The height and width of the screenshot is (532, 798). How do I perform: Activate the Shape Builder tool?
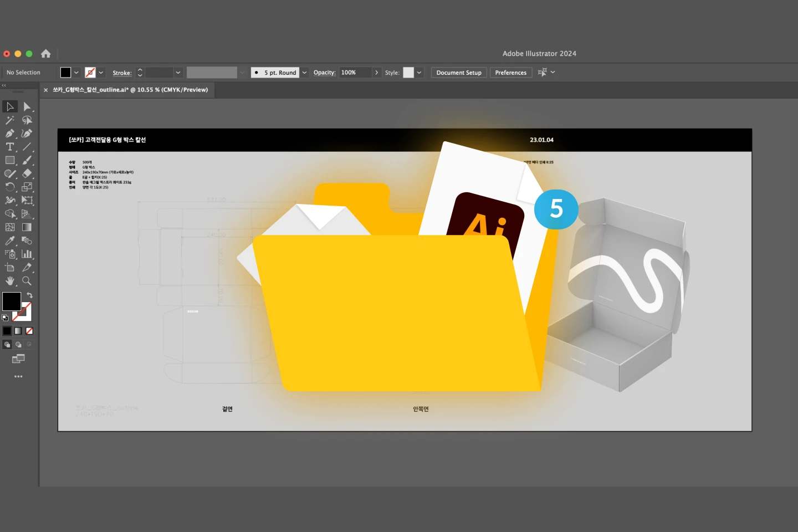(10, 213)
